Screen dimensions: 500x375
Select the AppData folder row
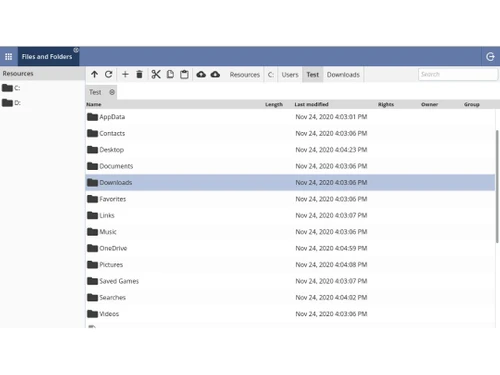(290, 117)
